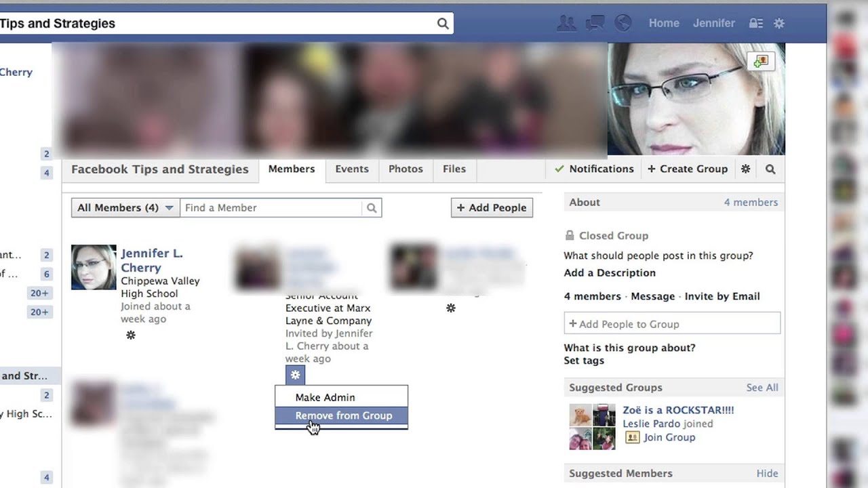Click the Create Group button

pyautogui.click(x=688, y=169)
